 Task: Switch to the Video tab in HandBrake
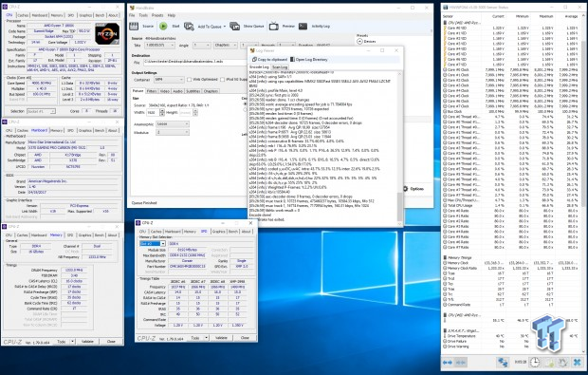click(165, 91)
